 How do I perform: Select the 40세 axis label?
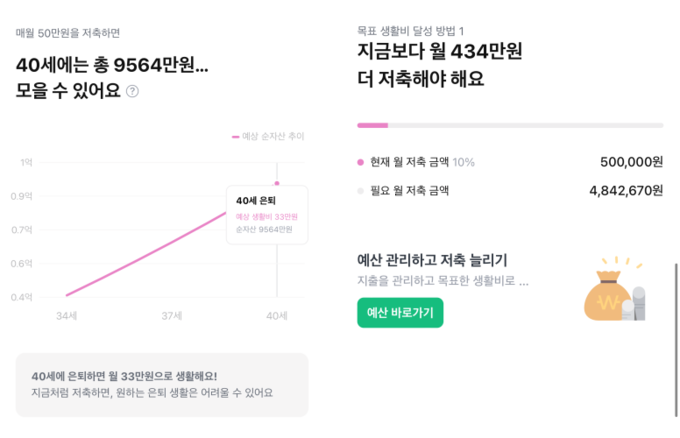(x=277, y=316)
